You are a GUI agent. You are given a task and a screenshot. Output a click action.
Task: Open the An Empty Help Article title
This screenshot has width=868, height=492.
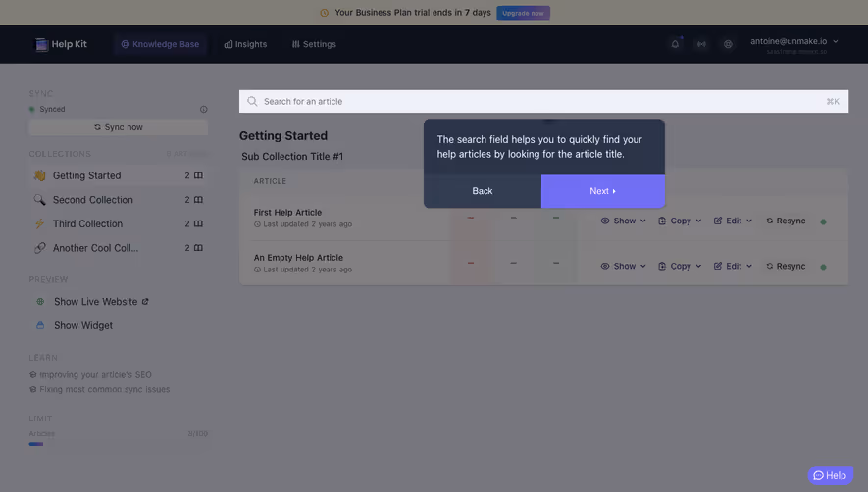point(298,258)
